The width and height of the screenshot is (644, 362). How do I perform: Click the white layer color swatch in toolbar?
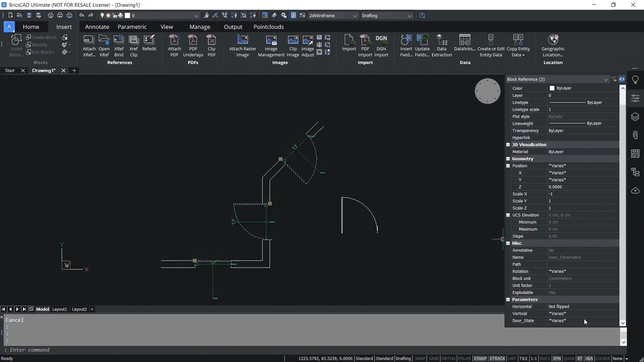coord(127,16)
